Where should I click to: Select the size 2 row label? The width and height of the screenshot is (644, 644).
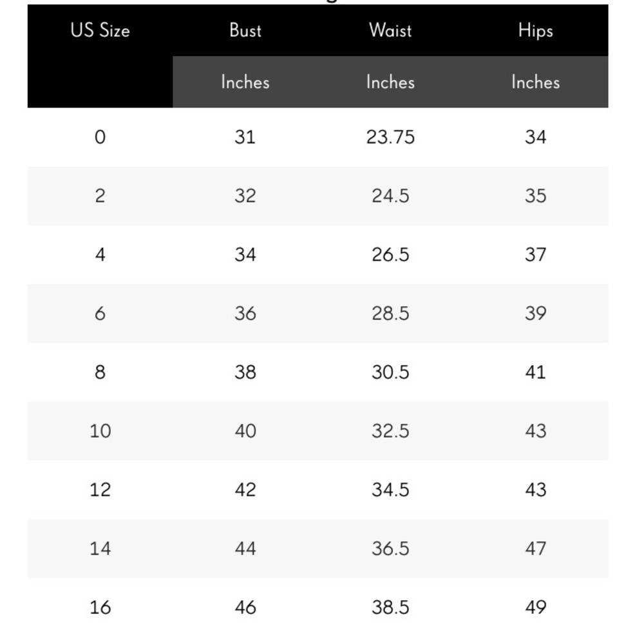pos(100,196)
